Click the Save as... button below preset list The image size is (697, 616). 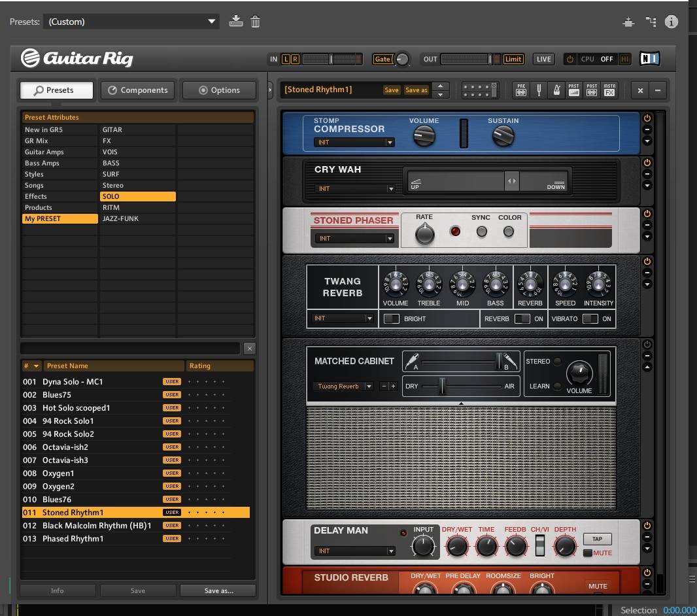click(x=218, y=590)
